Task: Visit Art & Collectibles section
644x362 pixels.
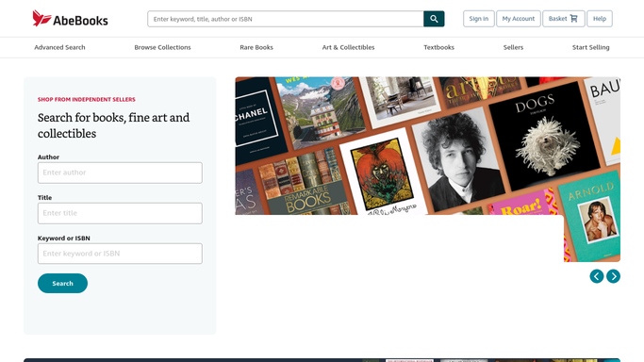Action: pyautogui.click(x=348, y=48)
